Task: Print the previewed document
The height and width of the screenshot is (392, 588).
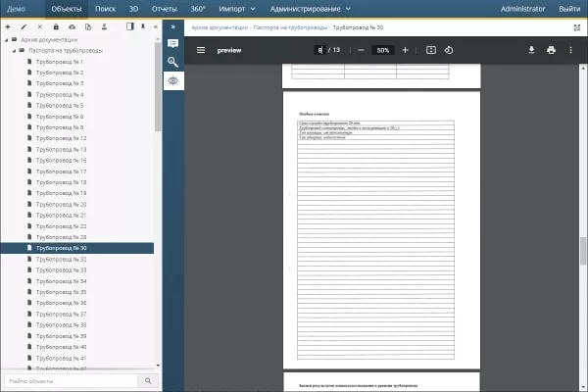Action: [551, 50]
